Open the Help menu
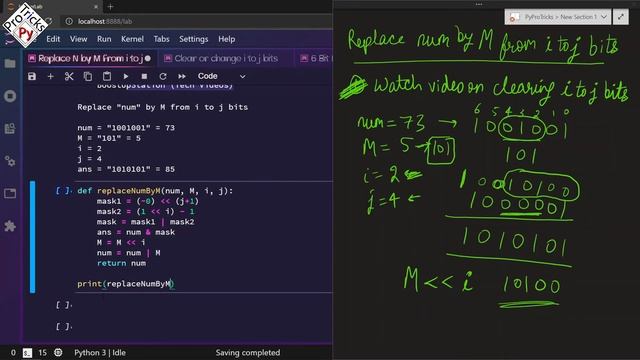The width and height of the screenshot is (640, 360). pyautogui.click(x=227, y=39)
